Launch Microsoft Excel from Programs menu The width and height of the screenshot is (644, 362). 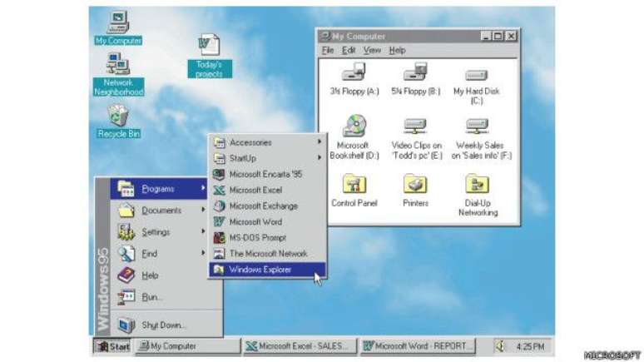(267, 191)
